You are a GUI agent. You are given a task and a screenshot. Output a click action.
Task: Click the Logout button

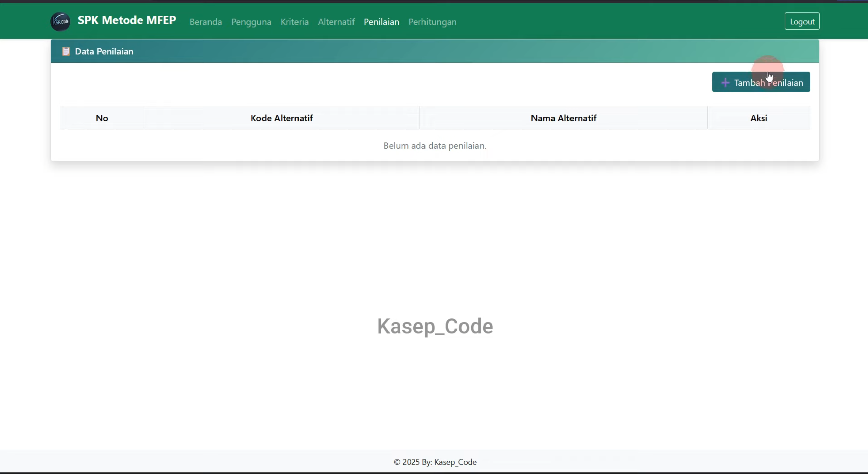click(802, 21)
